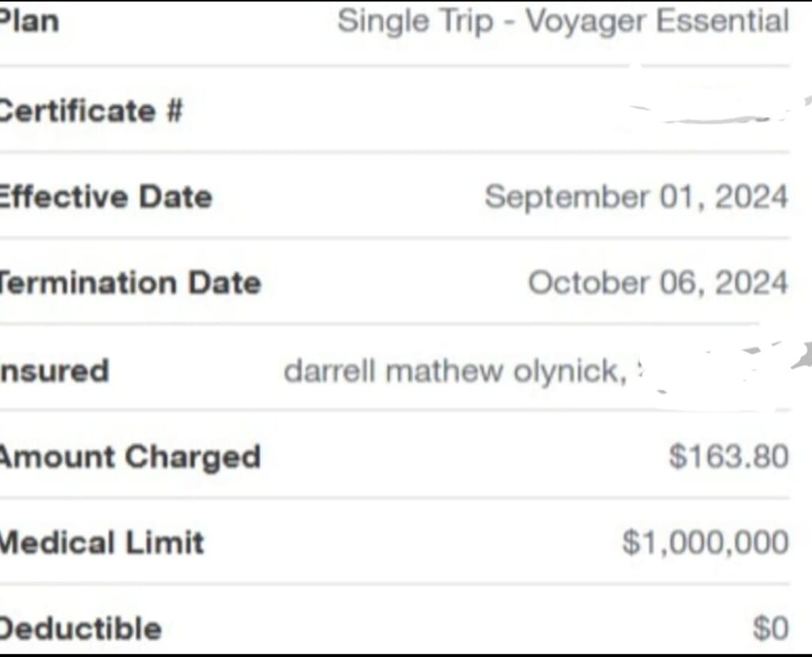Image resolution: width=812 pixels, height=657 pixels.
Task: Select the October 06, 2024 date value
Action: pos(657,282)
